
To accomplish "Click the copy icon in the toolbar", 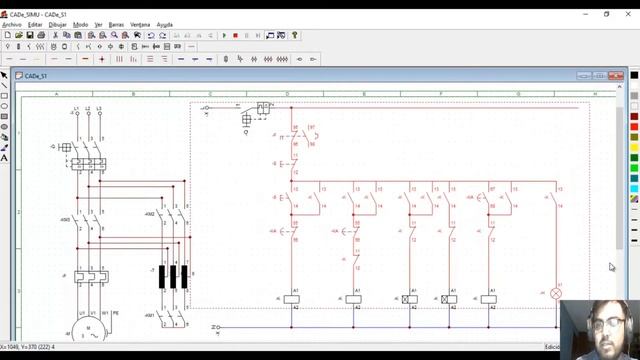I will [x=67, y=36].
